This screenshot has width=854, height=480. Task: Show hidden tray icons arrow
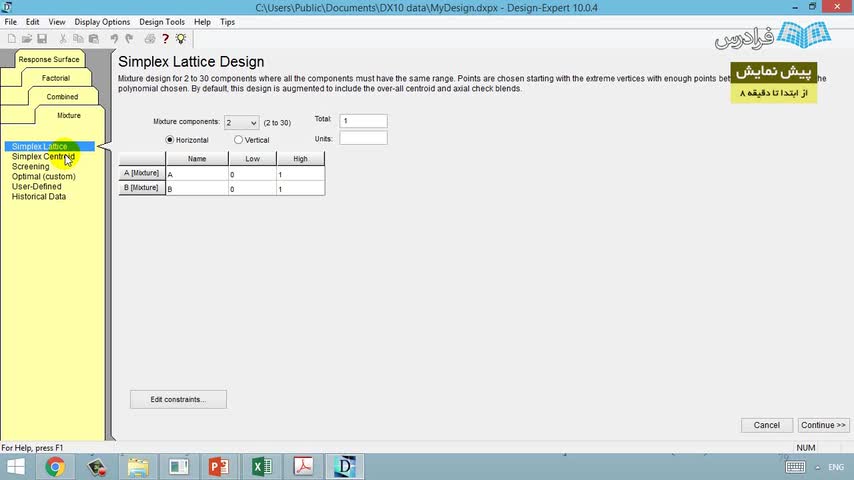(817, 467)
